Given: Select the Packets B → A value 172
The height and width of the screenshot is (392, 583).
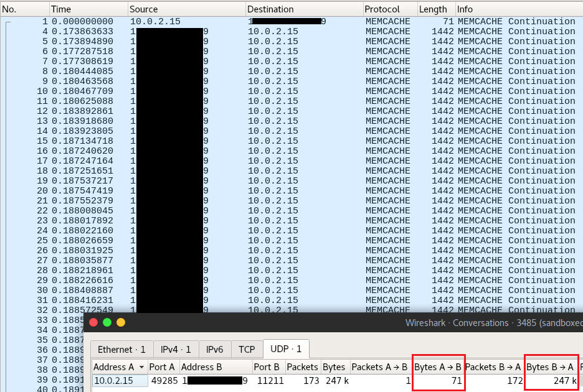Looking at the screenshot, I should click(x=515, y=381).
